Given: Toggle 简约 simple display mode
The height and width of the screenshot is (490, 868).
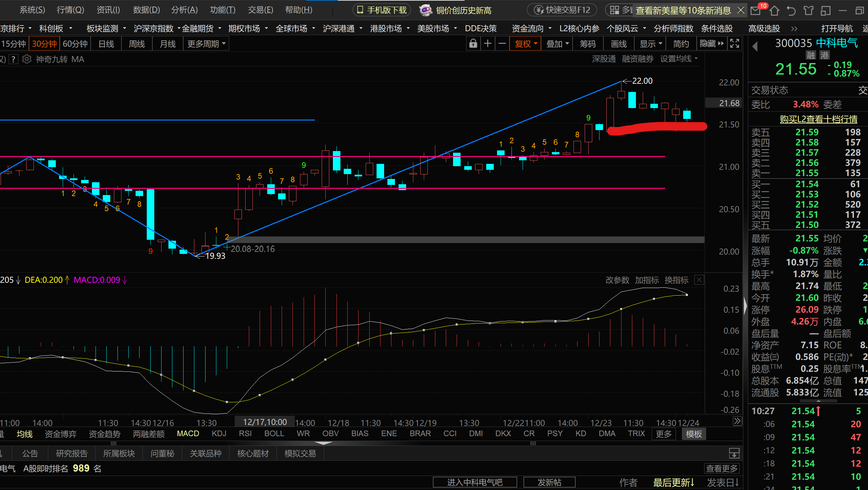Looking at the screenshot, I should point(681,44).
